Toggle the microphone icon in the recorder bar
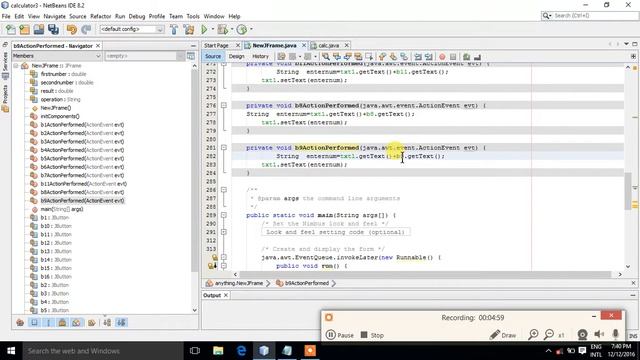640x360 pixels. (616, 335)
